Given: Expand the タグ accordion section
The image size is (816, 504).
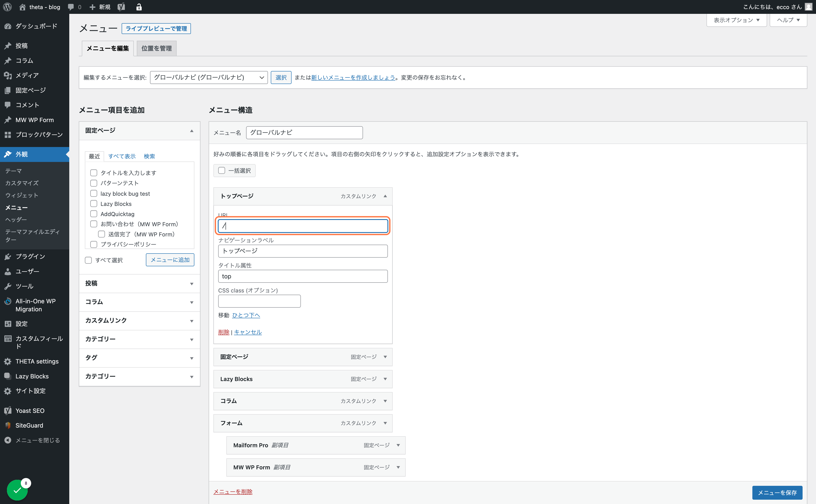Looking at the screenshot, I should (x=140, y=358).
